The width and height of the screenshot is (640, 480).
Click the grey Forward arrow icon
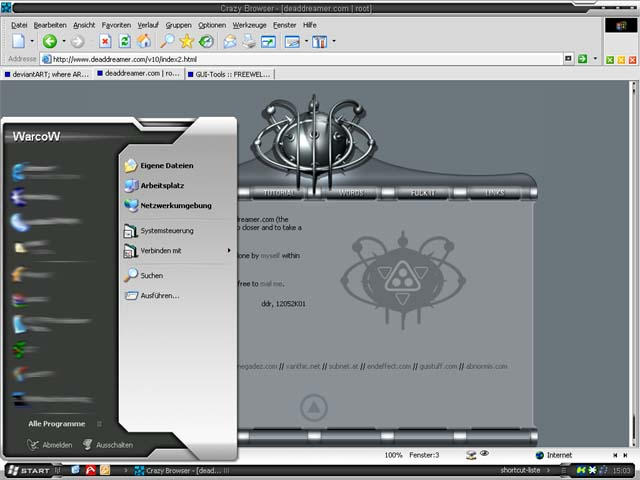coord(77,41)
